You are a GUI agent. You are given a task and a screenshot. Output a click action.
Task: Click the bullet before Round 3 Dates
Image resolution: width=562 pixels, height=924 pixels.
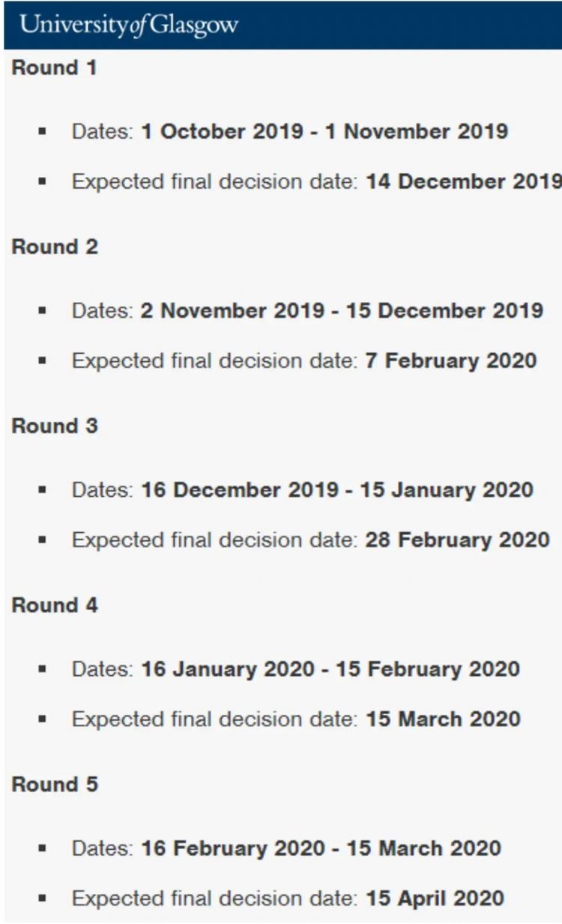pos(43,491)
